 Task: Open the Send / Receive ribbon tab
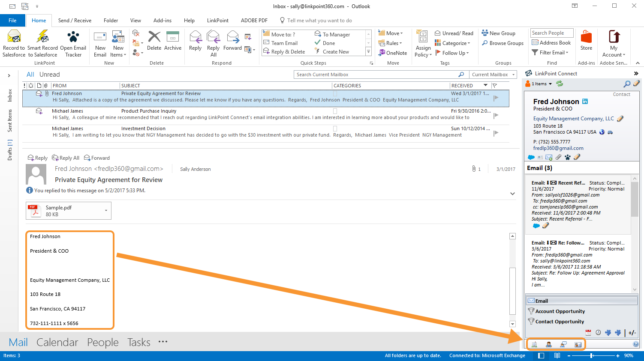tap(75, 21)
